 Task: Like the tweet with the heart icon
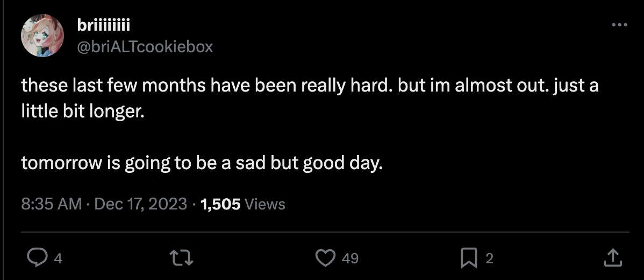coord(325,259)
